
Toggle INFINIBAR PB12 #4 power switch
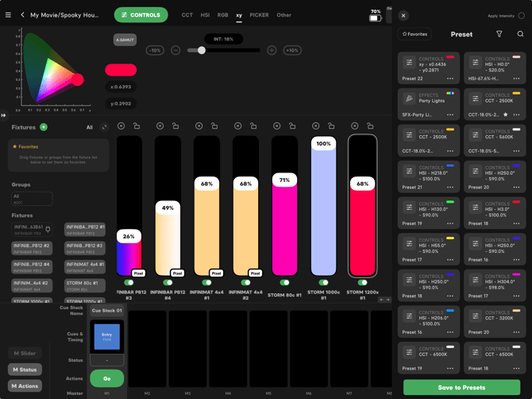168,282
